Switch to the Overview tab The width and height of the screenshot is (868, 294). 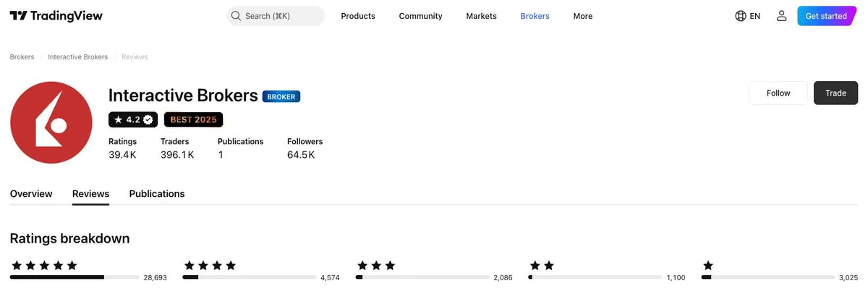tap(31, 194)
